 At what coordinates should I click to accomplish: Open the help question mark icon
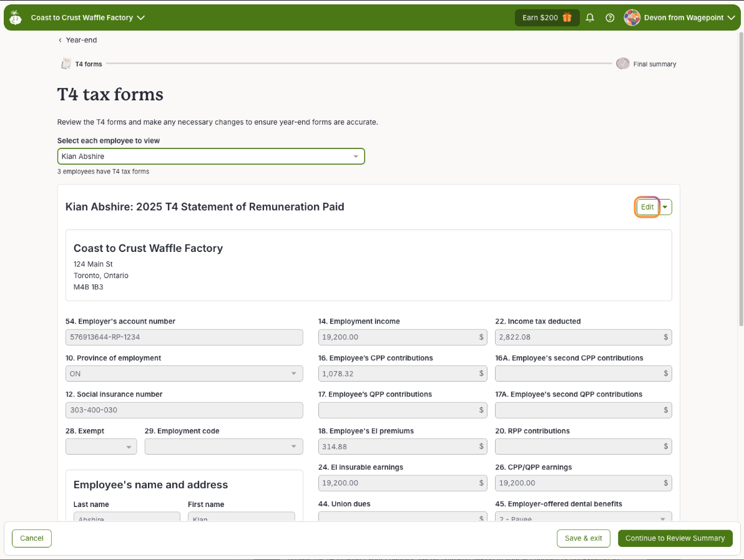610,17
